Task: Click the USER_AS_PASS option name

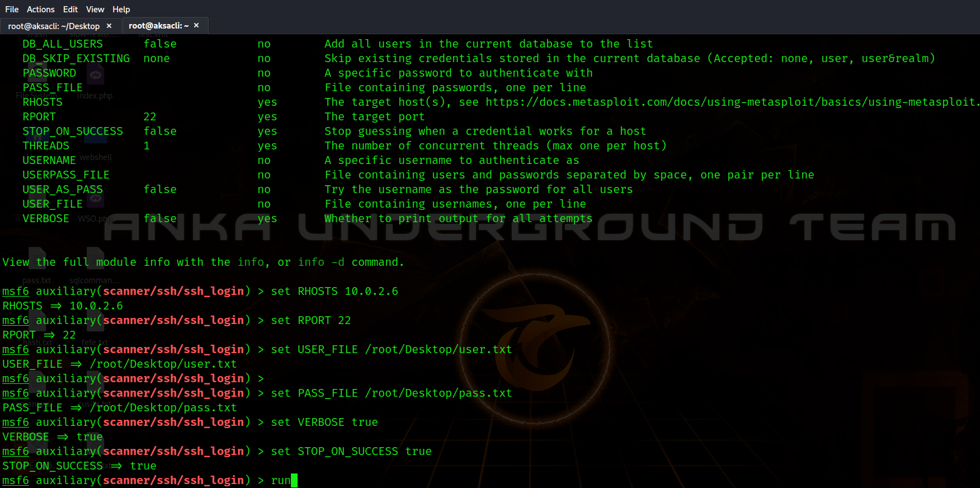Action: [x=63, y=189]
